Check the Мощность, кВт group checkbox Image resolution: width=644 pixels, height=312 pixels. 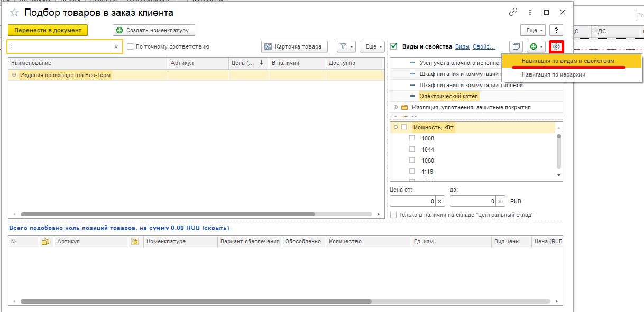404,127
